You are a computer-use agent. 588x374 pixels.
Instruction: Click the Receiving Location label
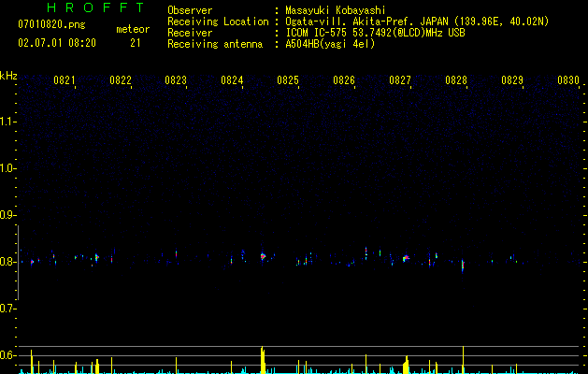click(x=218, y=22)
